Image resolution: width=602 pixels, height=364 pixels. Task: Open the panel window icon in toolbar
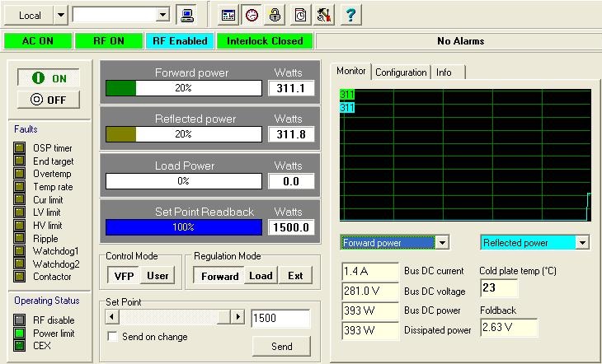228,15
